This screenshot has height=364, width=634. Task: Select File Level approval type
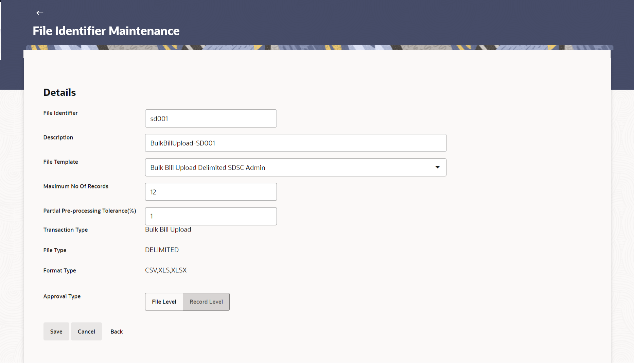[164, 302]
